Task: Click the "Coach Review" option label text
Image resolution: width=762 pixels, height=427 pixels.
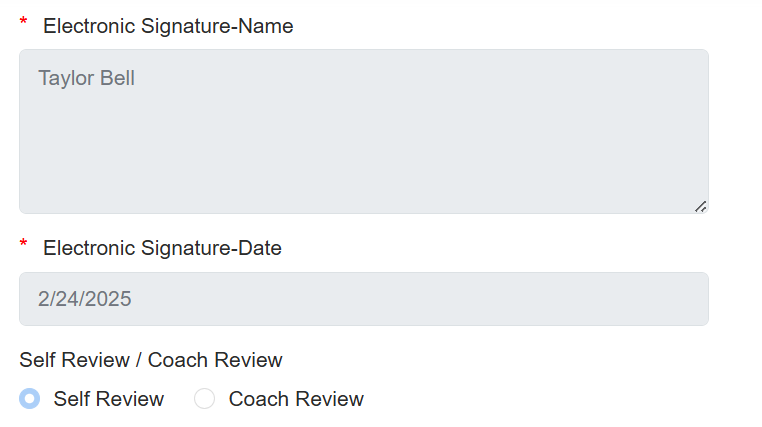Action: pos(296,399)
